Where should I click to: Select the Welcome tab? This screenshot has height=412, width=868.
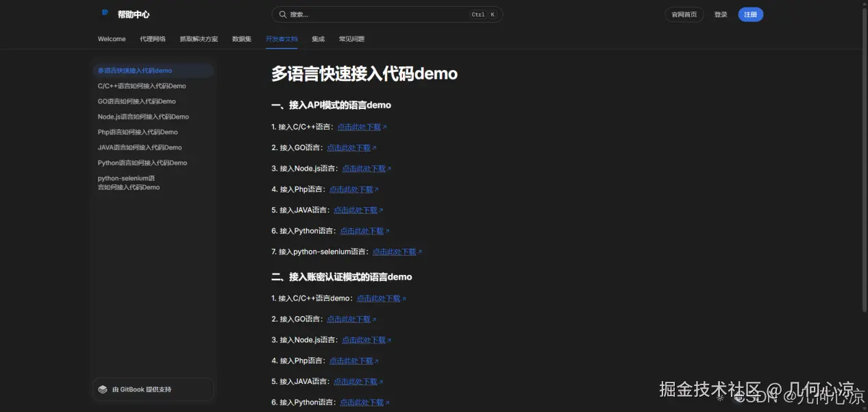[111, 39]
